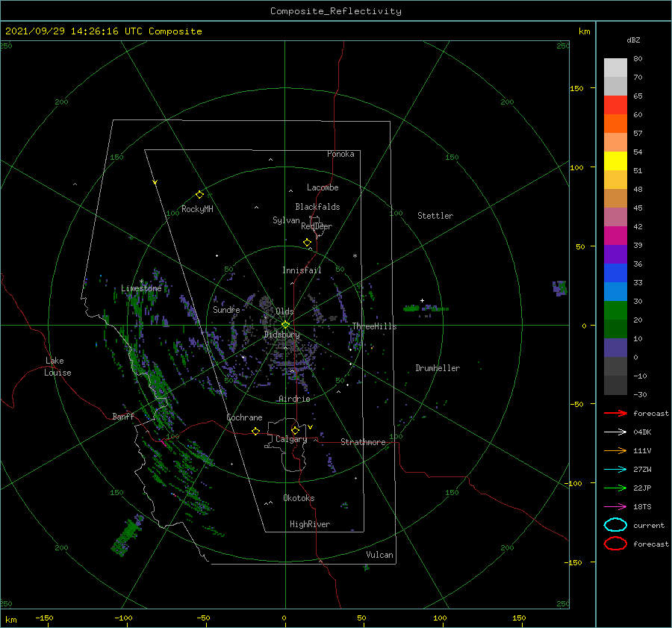Click the Banff label
The height and width of the screenshot is (628, 672).
coord(123,416)
